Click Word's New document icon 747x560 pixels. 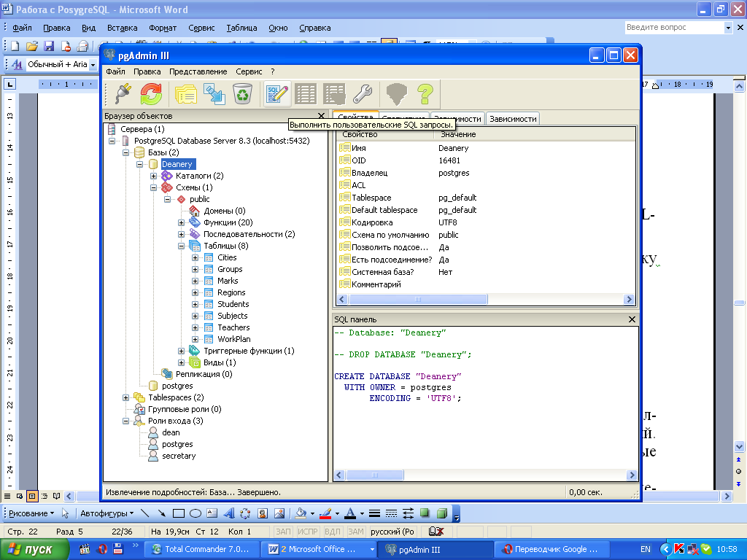[x=15, y=46]
